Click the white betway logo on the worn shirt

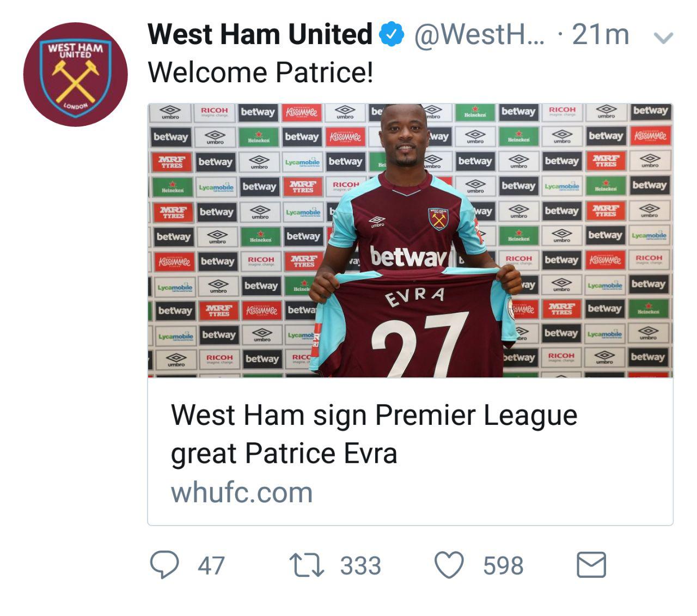click(x=408, y=256)
